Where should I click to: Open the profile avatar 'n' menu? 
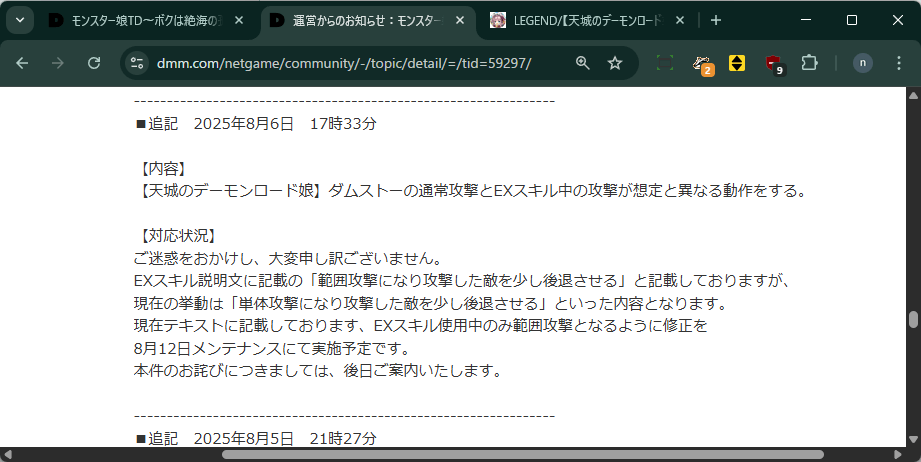pyautogui.click(x=862, y=63)
